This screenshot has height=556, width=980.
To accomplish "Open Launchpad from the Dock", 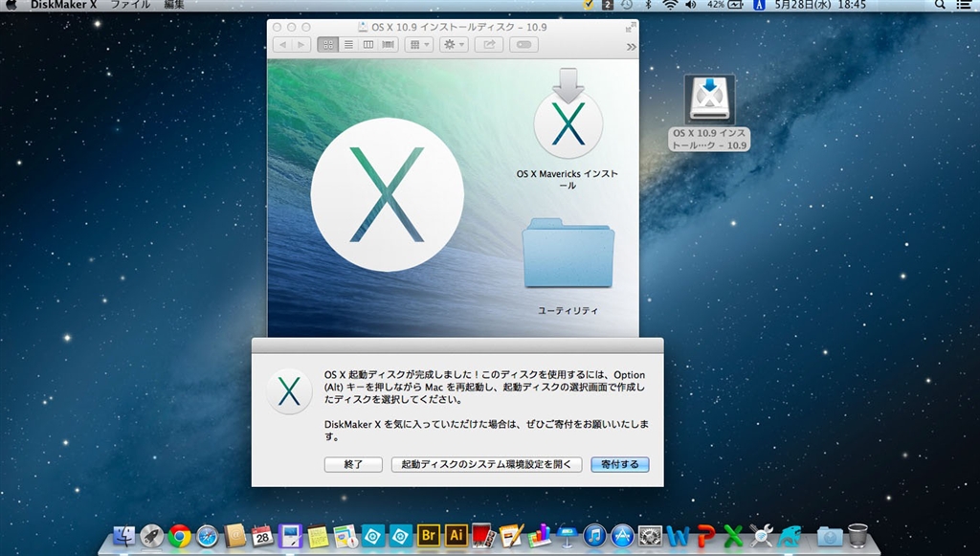I will coord(152,536).
